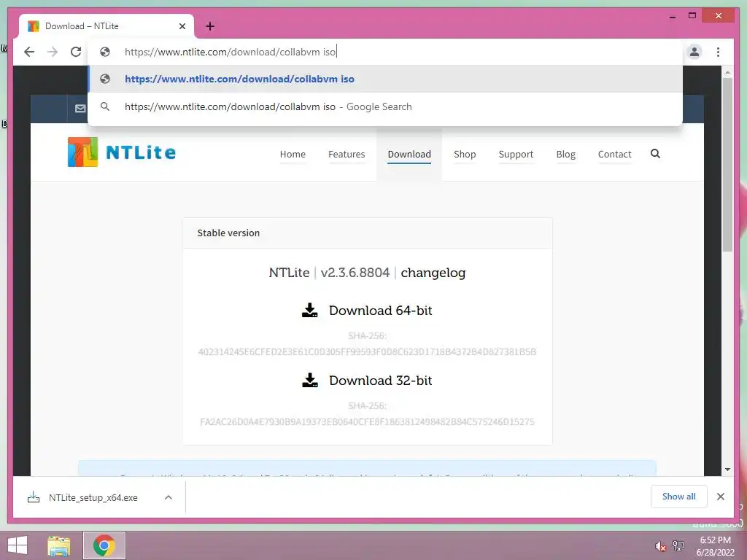Click the globe icon in address bar

[105, 52]
